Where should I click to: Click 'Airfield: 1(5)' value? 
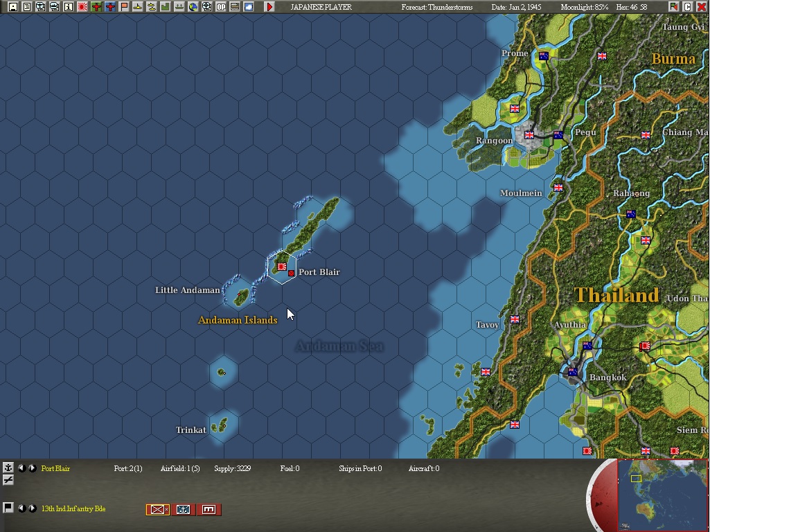[x=180, y=468]
